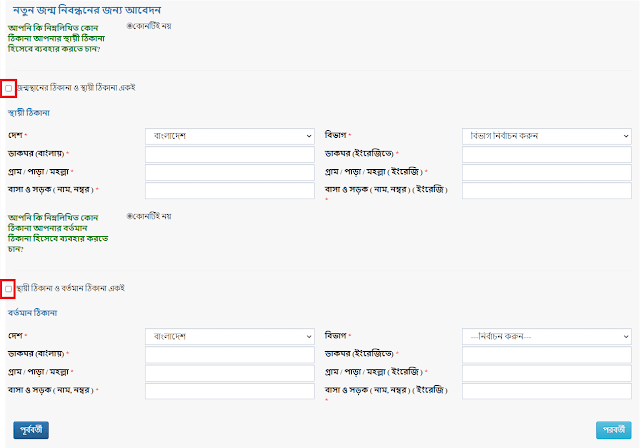The image size is (640, 448).
Task: Open দেশ dropdown under বর্তমান ঠিকানা
Action: 230,336
